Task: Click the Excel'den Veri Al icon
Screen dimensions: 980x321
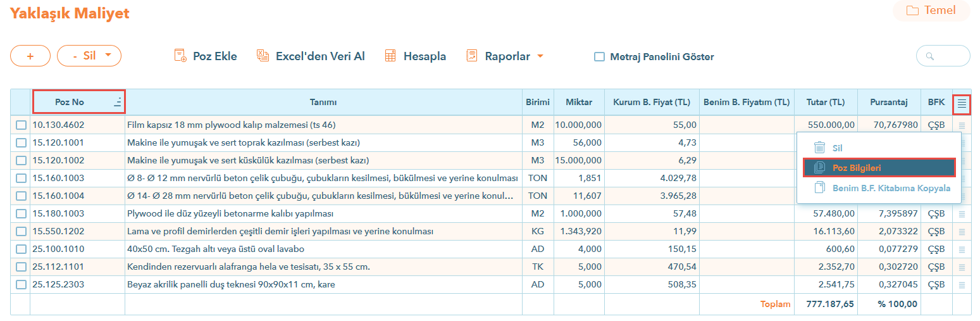Action: [263, 56]
